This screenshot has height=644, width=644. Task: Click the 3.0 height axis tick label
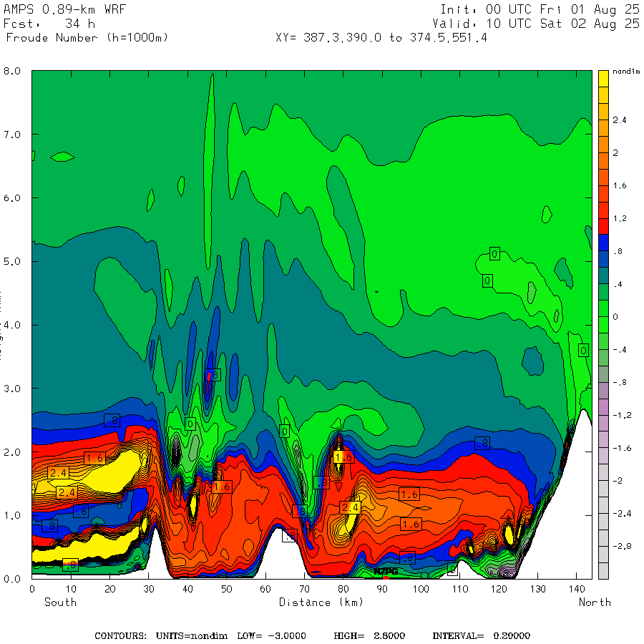click(x=12, y=389)
